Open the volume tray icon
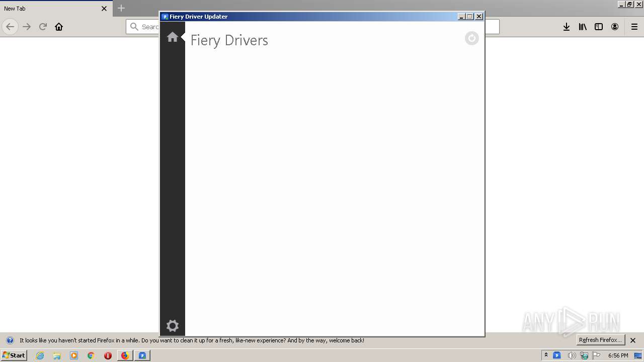The height and width of the screenshot is (362, 644). 572,355
